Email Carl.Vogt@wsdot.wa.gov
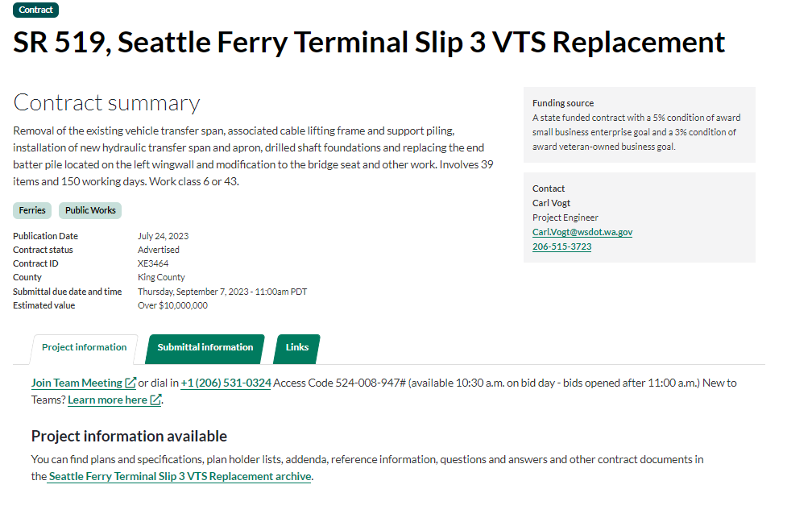The width and height of the screenshot is (812, 522). click(x=582, y=232)
